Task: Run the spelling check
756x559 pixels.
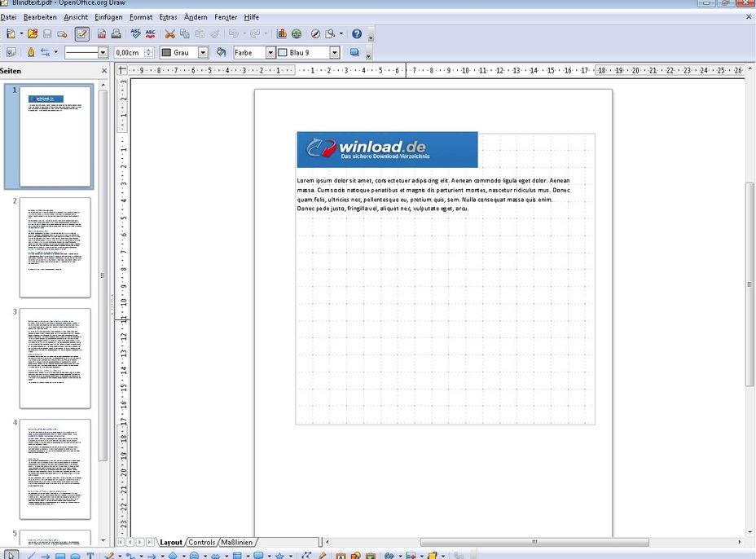Action: pos(135,33)
